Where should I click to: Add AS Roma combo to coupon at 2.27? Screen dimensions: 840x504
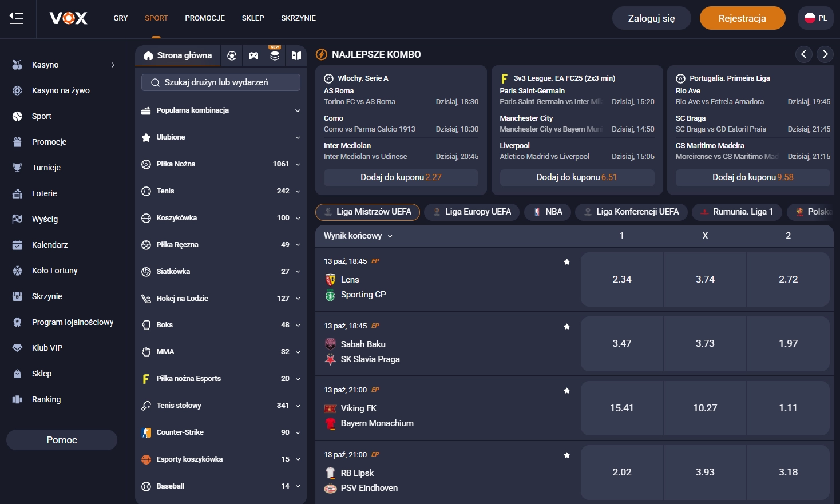click(x=401, y=177)
